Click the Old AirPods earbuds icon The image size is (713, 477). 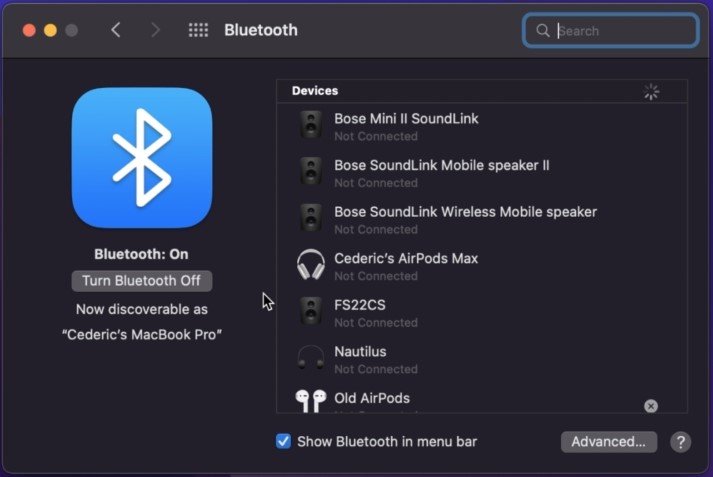pyautogui.click(x=311, y=401)
